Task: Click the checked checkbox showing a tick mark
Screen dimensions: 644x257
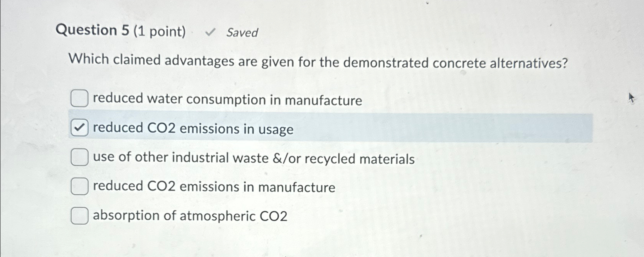Action: click(80, 128)
